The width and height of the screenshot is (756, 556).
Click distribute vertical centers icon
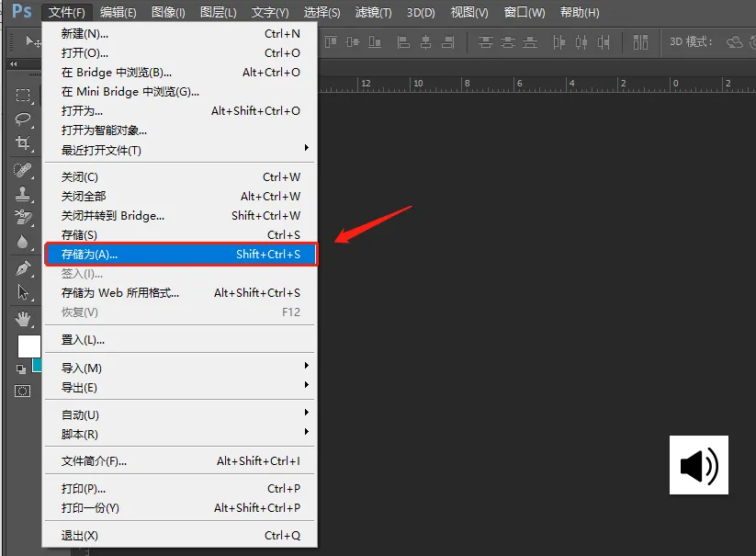(508, 42)
